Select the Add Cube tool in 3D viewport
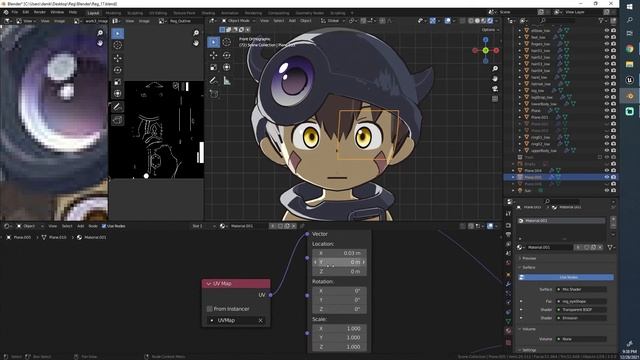 [213, 94]
